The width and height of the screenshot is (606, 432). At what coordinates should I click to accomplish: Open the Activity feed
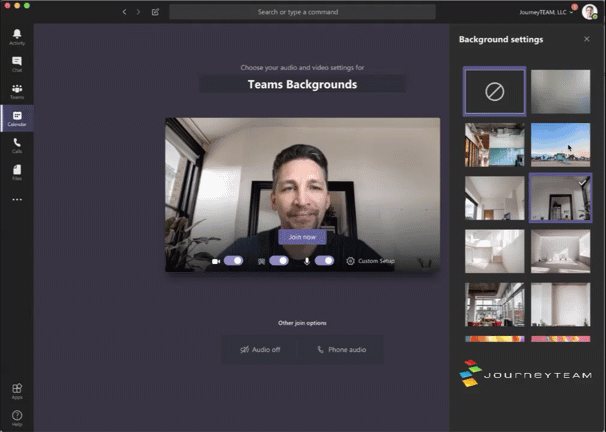pos(17,37)
